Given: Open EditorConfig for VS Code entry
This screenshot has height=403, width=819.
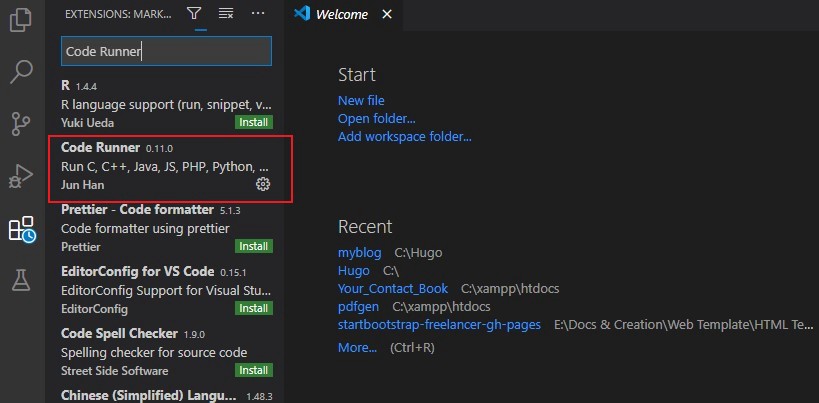Looking at the screenshot, I should (166, 290).
